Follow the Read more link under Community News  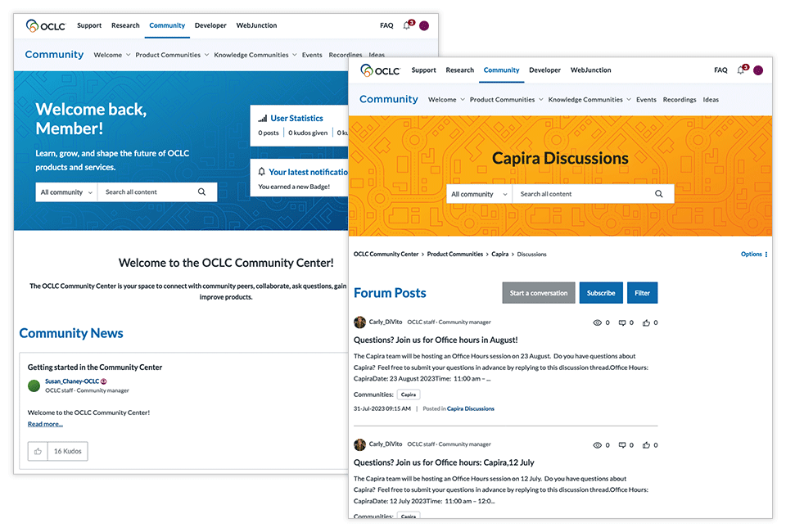tap(45, 424)
